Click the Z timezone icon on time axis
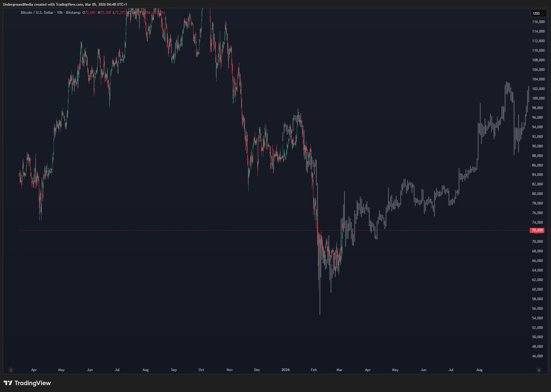 click(11, 370)
